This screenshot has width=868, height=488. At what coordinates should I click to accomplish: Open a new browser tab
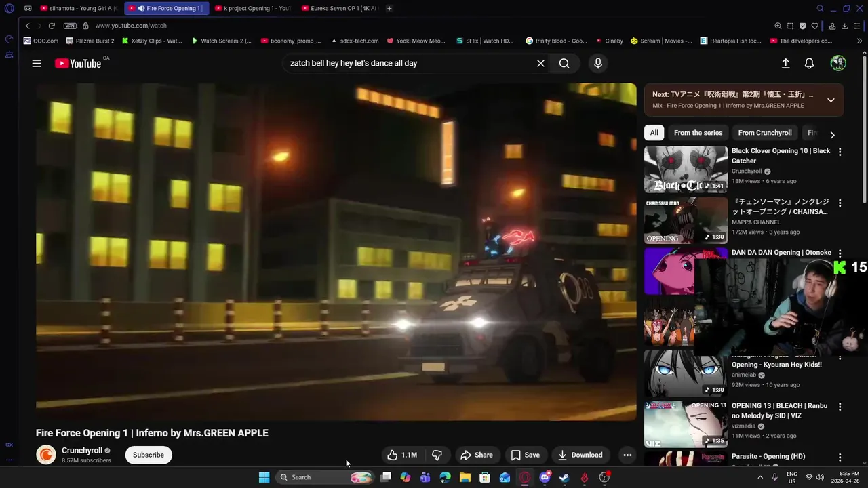click(x=389, y=8)
